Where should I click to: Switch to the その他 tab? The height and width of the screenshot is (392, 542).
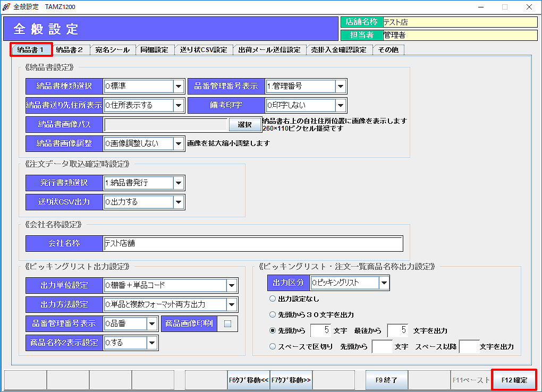tap(388, 50)
